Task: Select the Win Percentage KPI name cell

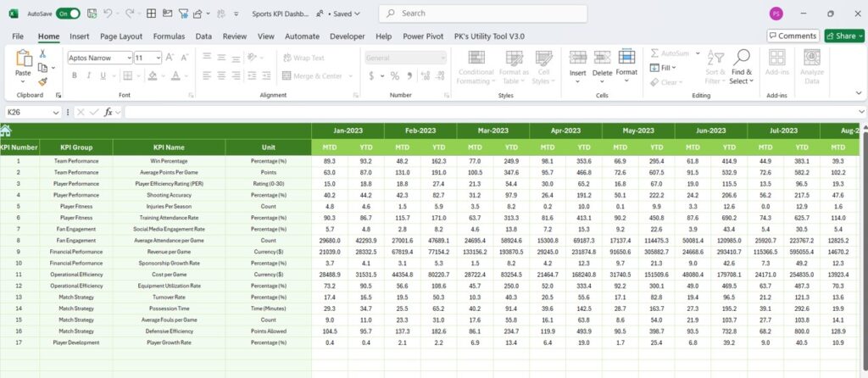Action: click(169, 161)
